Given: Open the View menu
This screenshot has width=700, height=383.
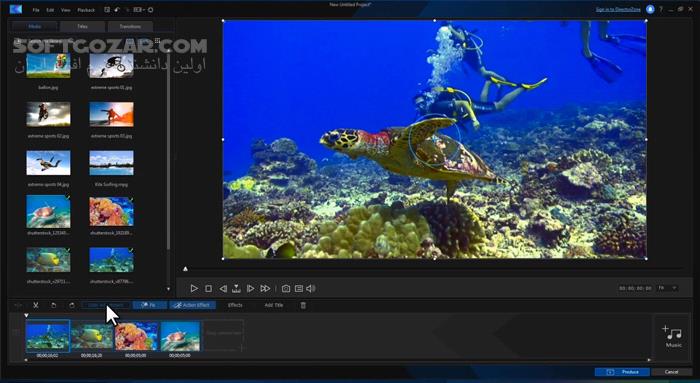Looking at the screenshot, I should tap(65, 10).
